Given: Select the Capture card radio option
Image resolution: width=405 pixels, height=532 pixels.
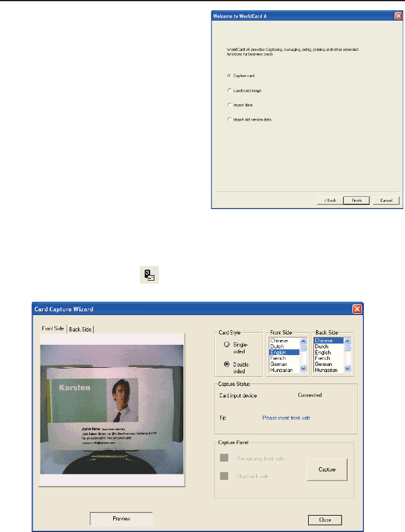Looking at the screenshot, I should (229, 76).
